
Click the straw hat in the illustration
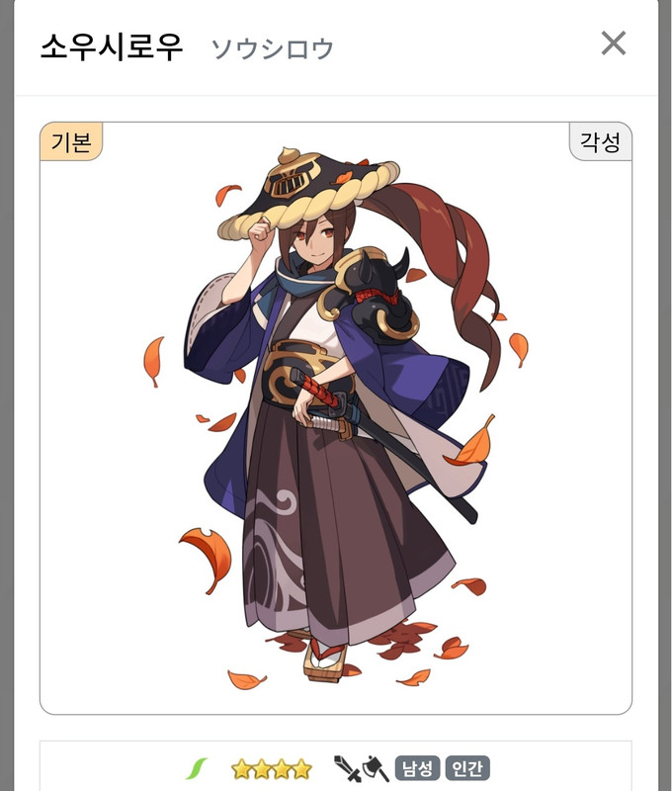click(309, 192)
